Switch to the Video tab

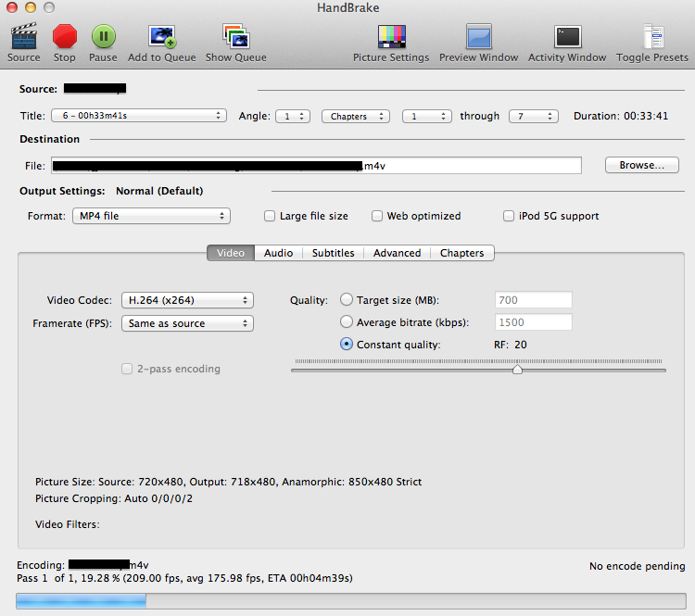click(231, 253)
